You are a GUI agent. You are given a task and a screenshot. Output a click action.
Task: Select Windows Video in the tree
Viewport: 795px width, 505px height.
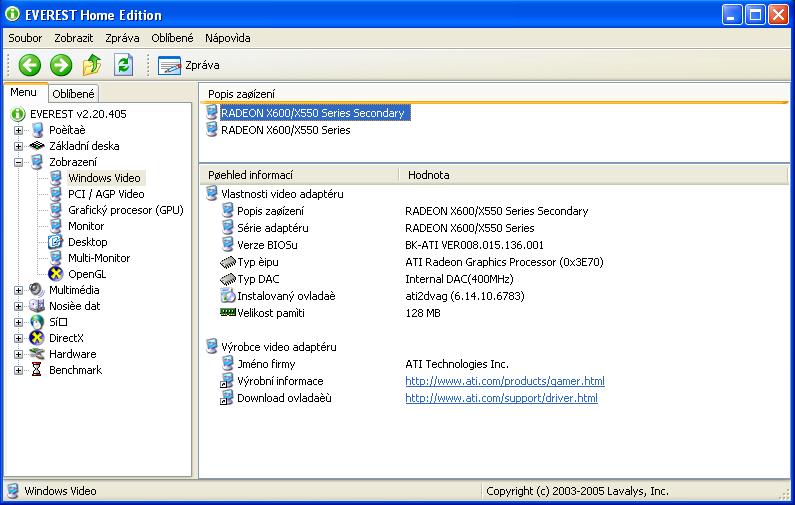104,178
